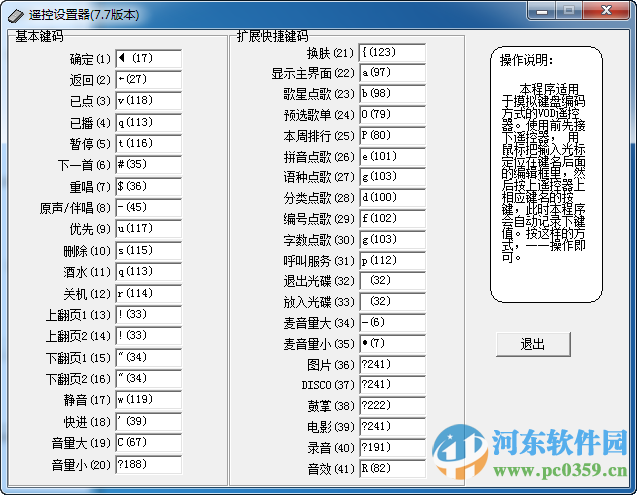Focus the 快进 (18) input field
Screen dimensions: 637x495
tap(149, 421)
